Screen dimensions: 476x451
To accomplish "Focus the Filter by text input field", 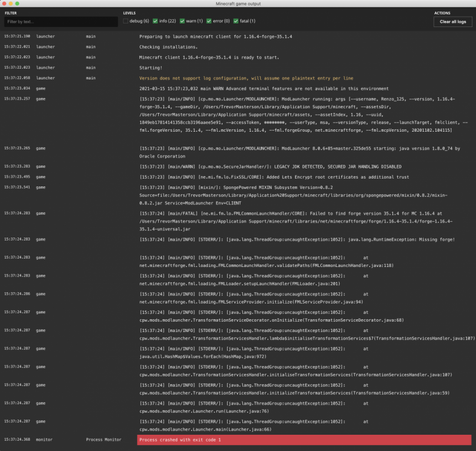I will [61, 22].
